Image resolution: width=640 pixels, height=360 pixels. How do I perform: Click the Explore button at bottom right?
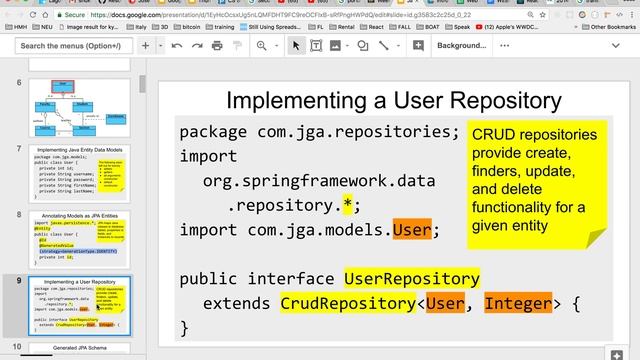pos(617,354)
